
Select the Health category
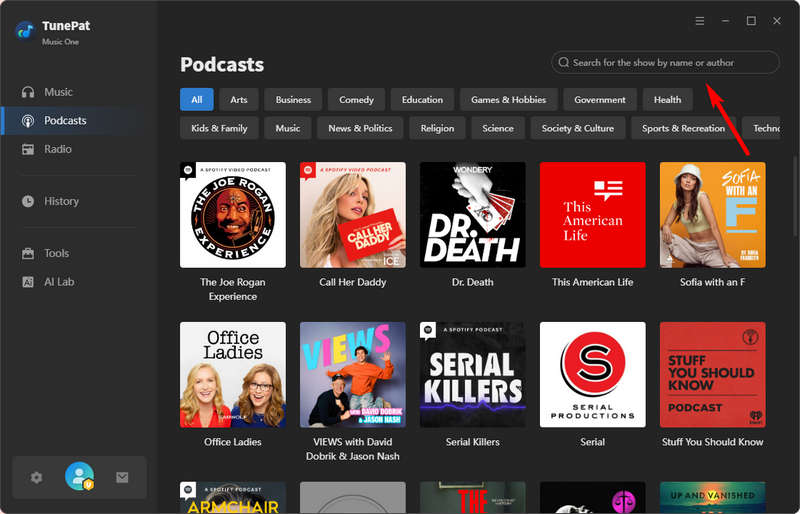[667, 100]
